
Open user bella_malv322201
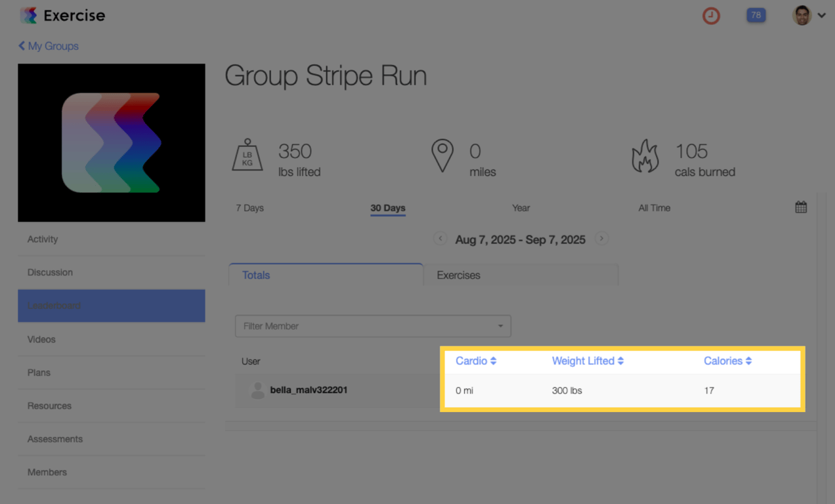tap(309, 390)
